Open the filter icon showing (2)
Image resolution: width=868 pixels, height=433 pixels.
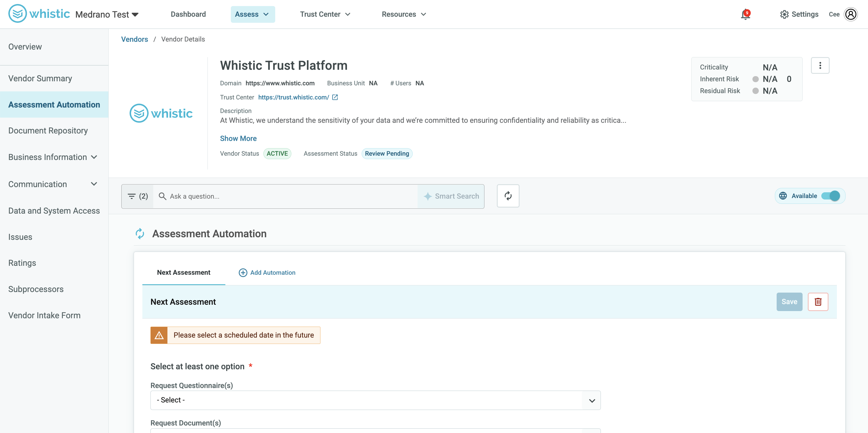pyautogui.click(x=137, y=196)
